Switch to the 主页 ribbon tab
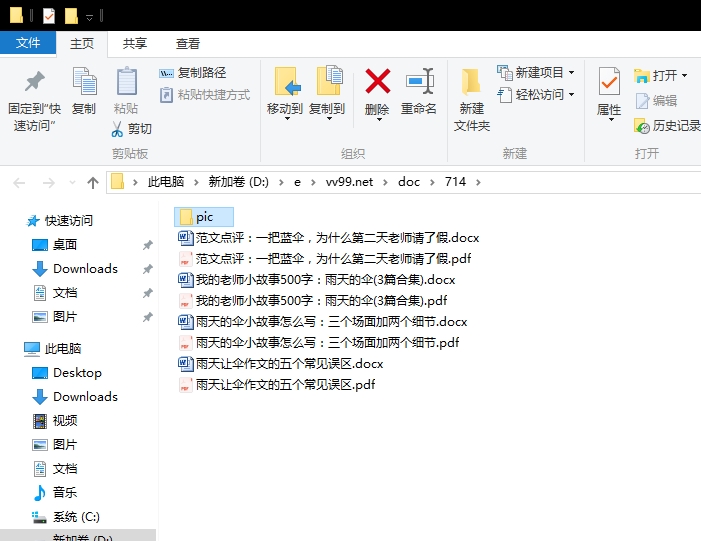 pyautogui.click(x=82, y=43)
